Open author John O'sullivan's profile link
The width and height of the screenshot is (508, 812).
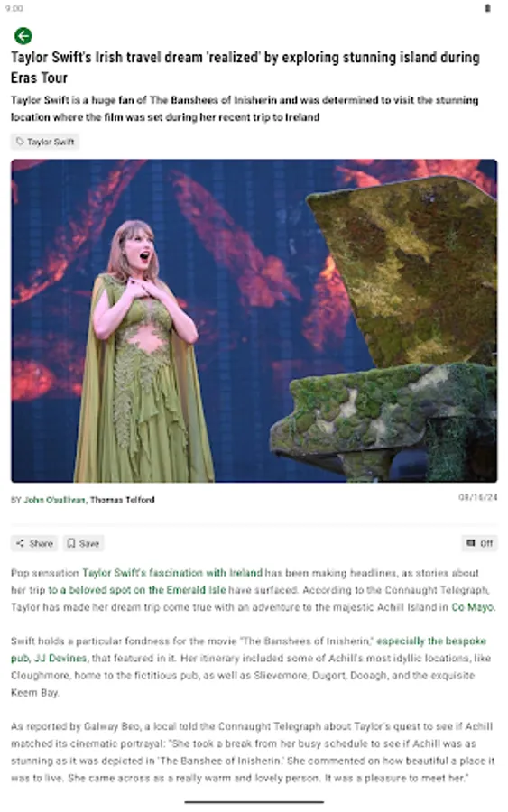click(x=54, y=500)
